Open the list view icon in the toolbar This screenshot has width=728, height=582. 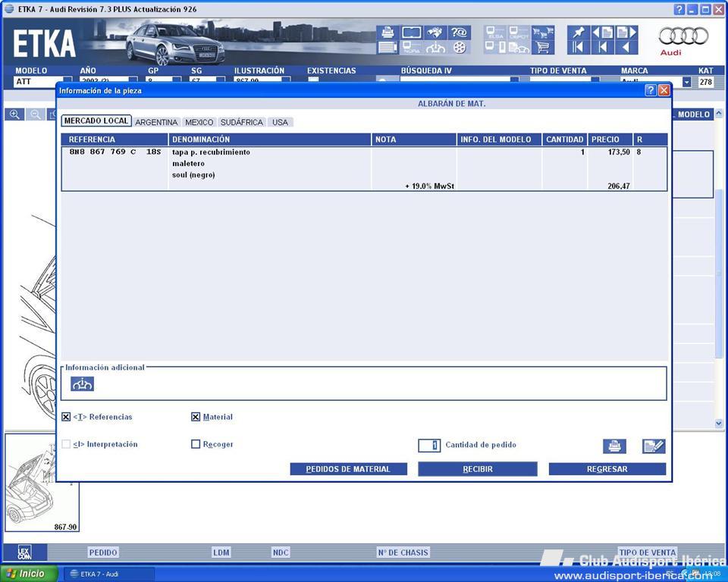(388, 47)
